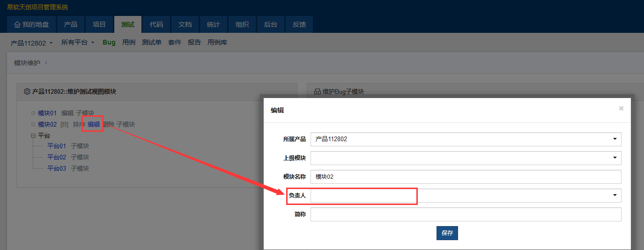Click the 模块名称 input field
This screenshot has width=644, height=250.
[x=466, y=177]
